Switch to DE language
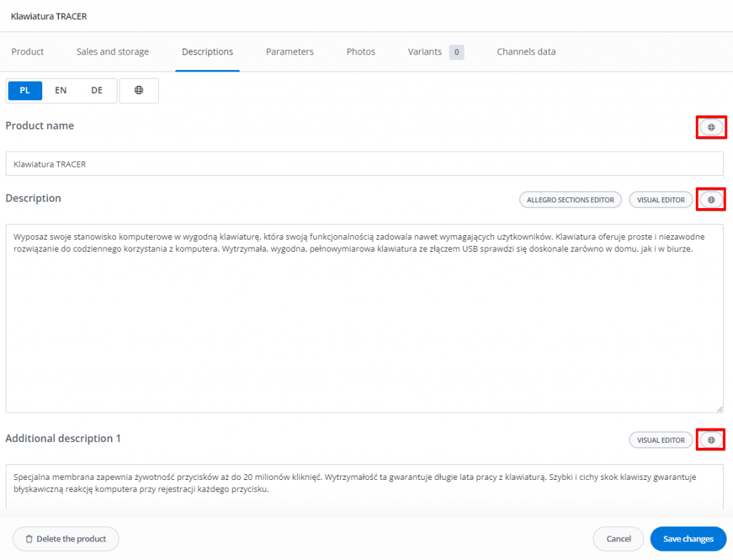This screenshot has width=733, height=560. (97, 90)
